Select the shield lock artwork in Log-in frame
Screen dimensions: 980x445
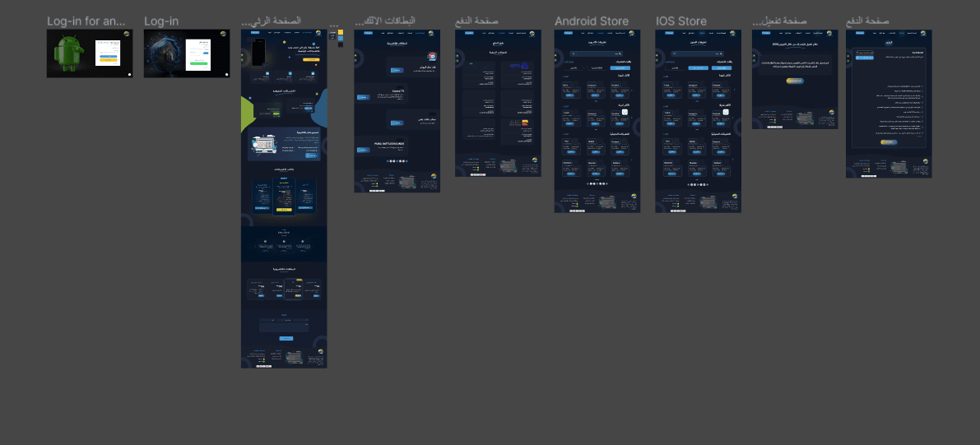click(167, 53)
